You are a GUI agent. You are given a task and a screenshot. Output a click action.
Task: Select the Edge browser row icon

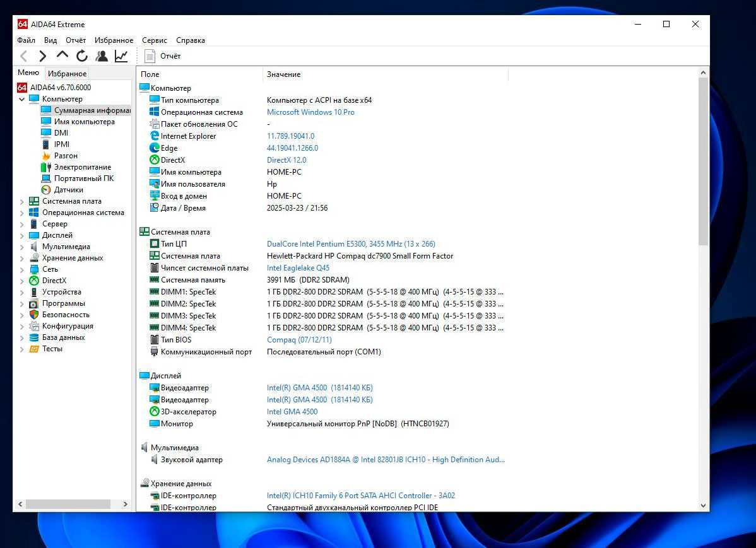154,148
